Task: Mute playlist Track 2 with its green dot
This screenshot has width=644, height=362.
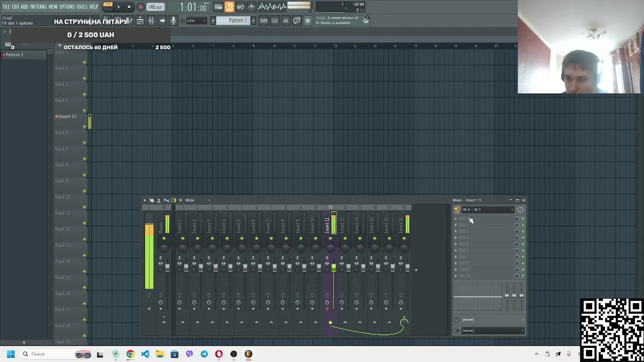Action: point(85,78)
